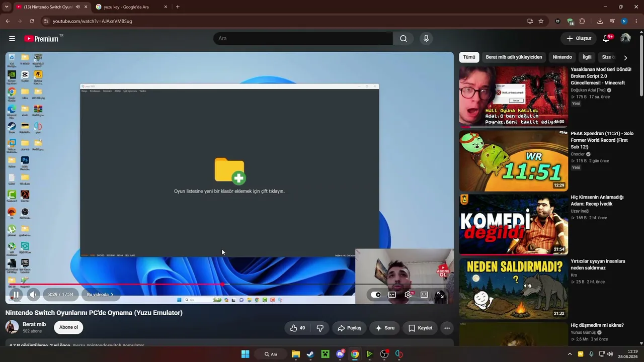Screen dimensions: 644x362
Task: Open the Neden Saldırmadı video thumbnail
Action: 514,289
